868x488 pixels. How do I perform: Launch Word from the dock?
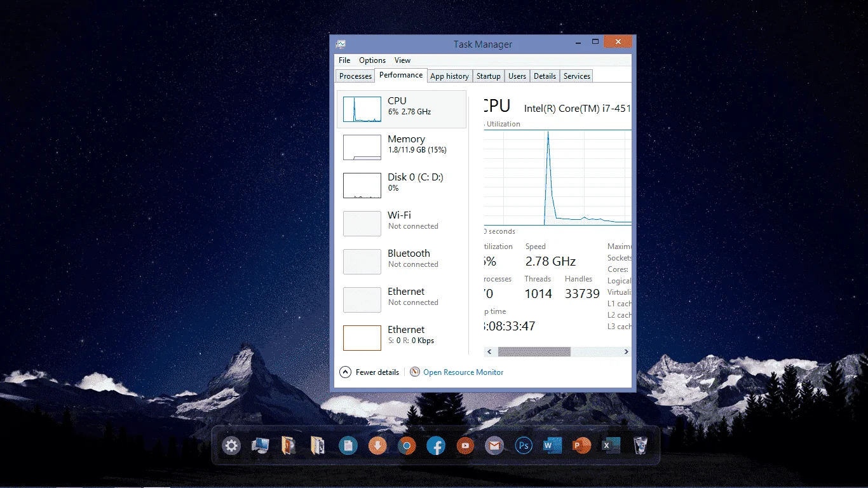(552, 445)
